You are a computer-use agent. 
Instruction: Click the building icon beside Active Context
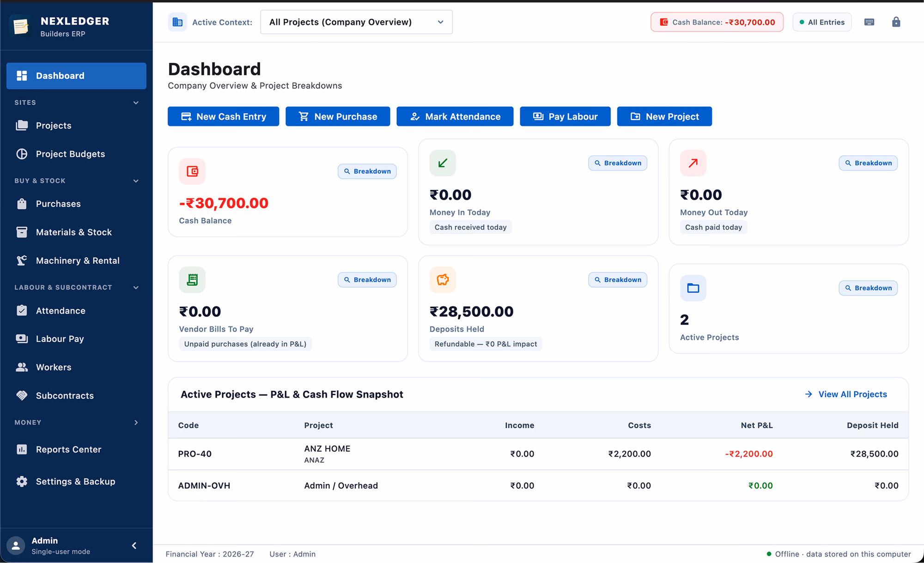coord(177,22)
